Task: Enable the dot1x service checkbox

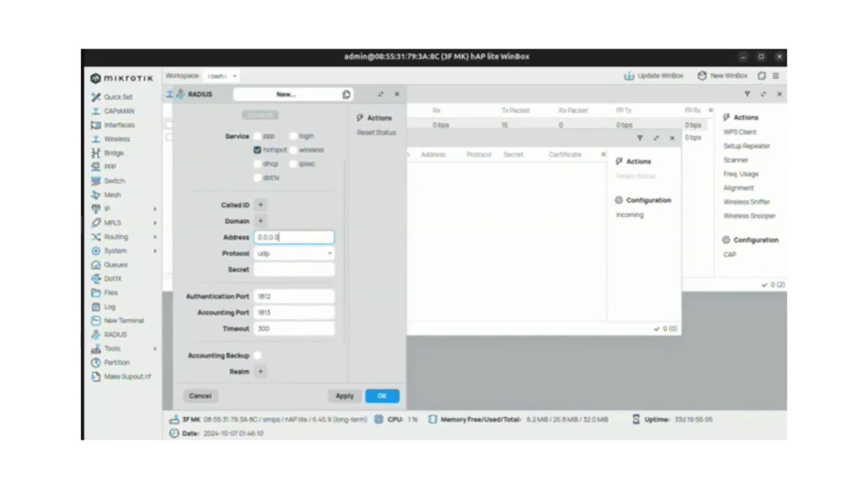Action: coord(258,178)
